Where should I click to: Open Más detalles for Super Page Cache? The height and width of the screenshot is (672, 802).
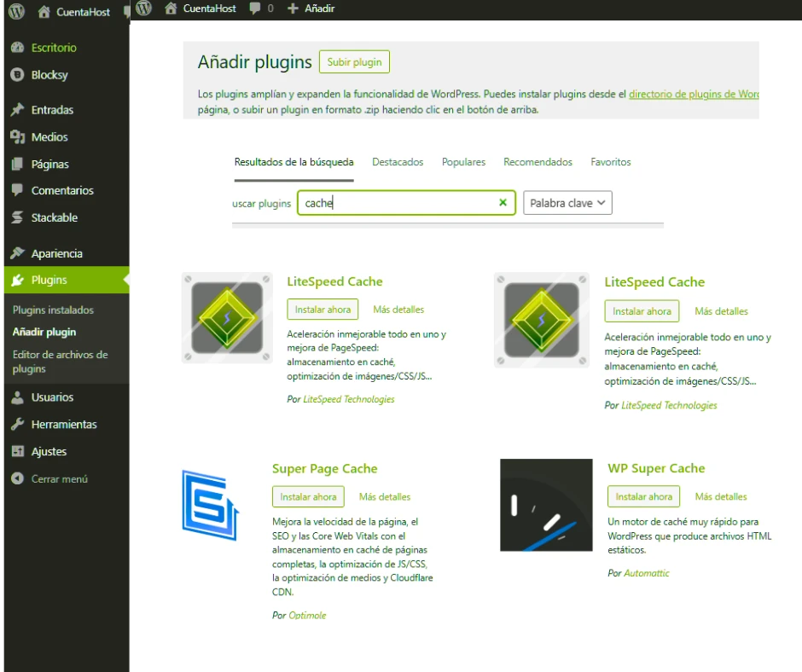(385, 496)
